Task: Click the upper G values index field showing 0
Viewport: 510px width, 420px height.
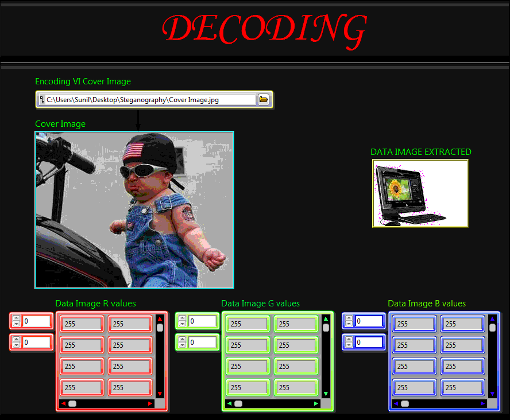Action: [x=202, y=321]
